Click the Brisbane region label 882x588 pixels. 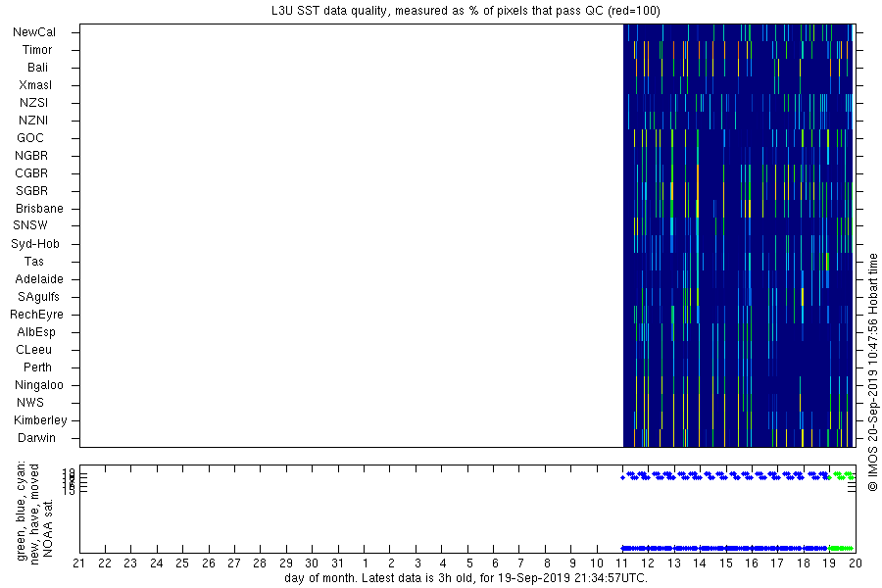point(39,209)
